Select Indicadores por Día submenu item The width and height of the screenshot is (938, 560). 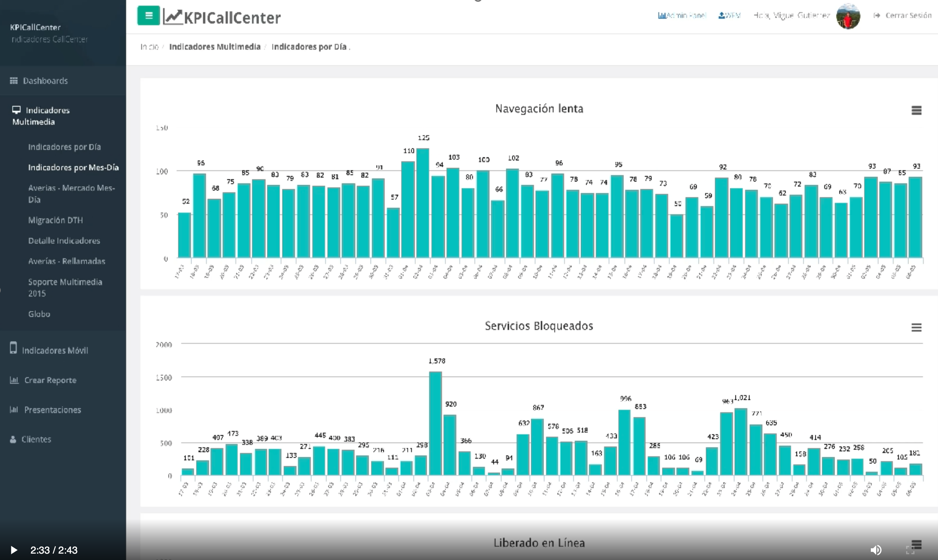coord(65,147)
